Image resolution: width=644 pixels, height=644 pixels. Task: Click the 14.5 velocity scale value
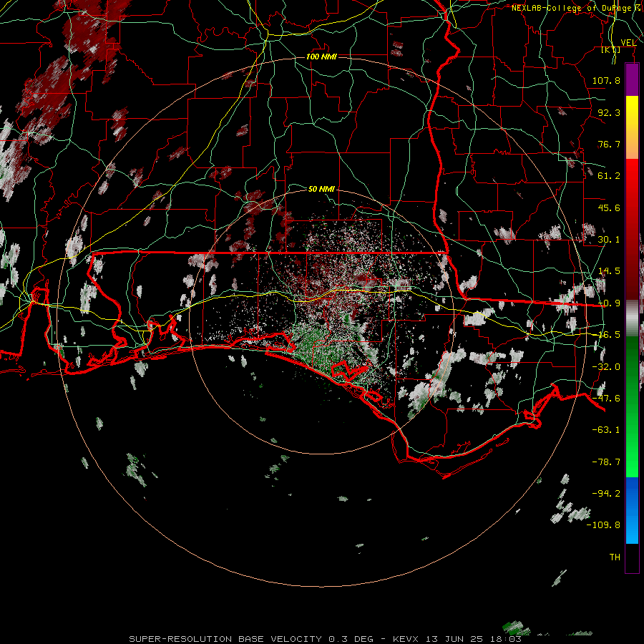click(x=609, y=271)
